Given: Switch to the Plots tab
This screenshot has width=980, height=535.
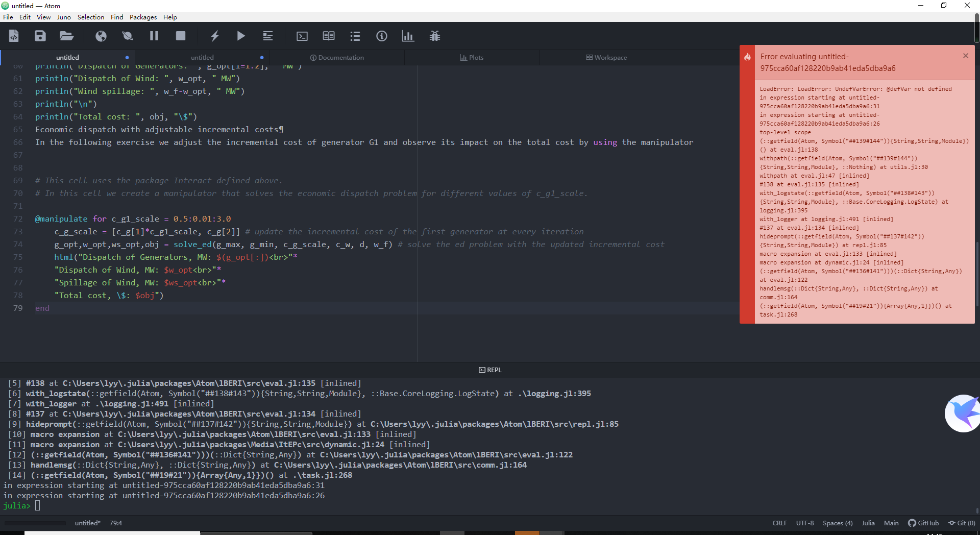Looking at the screenshot, I should tap(472, 57).
